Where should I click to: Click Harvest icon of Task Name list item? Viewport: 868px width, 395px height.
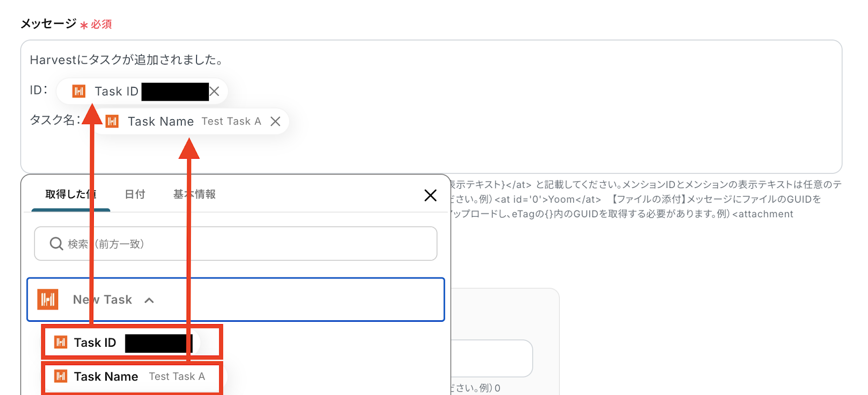click(61, 376)
